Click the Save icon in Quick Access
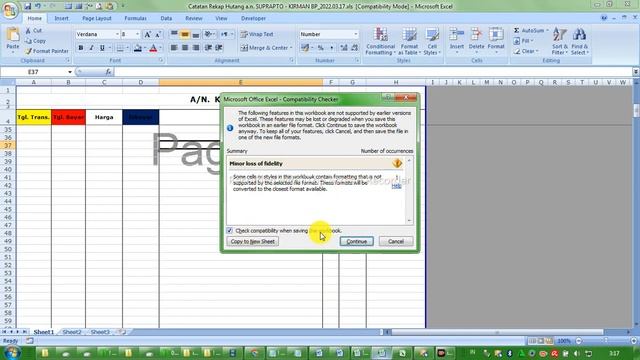Viewport: 640px width, 360px height. (x=27, y=6)
